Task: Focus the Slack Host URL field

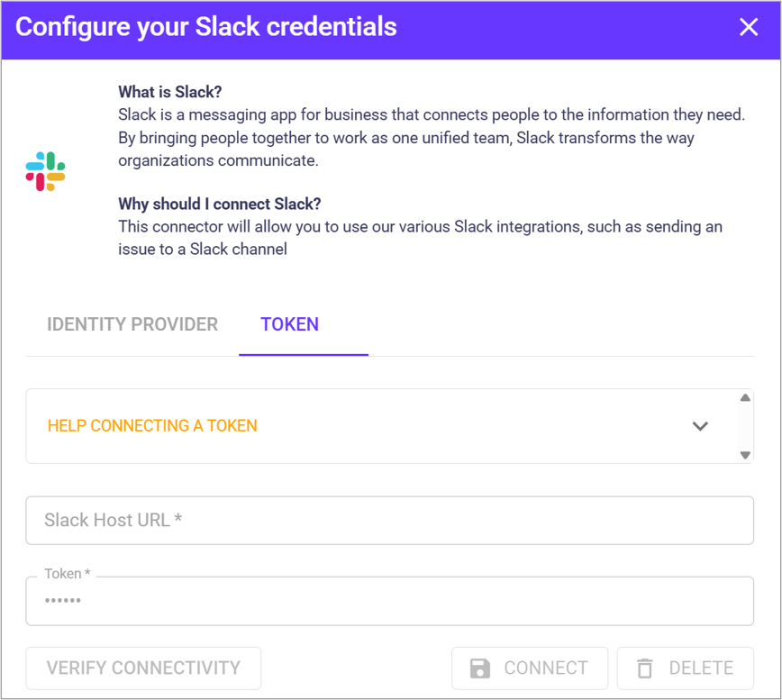Action: coord(389,520)
